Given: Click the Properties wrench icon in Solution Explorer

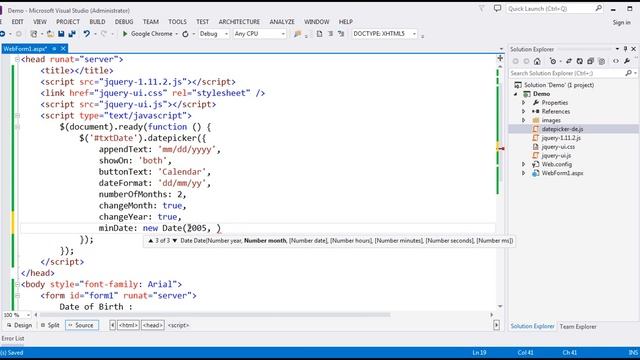Looking at the screenshot, I should (x=627, y=61).
